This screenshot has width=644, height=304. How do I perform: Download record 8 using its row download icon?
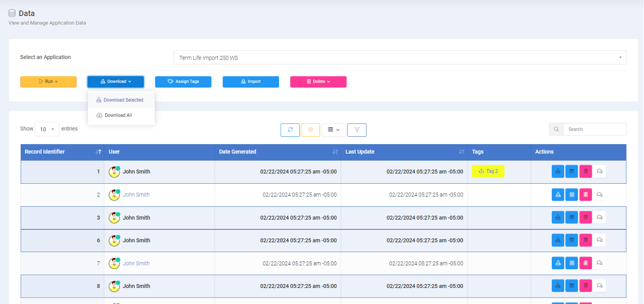(558, 286)
